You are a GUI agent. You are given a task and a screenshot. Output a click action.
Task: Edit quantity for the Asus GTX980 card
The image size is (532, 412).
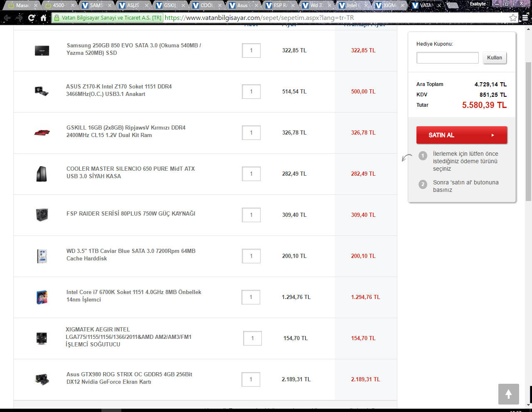(251, 379)
